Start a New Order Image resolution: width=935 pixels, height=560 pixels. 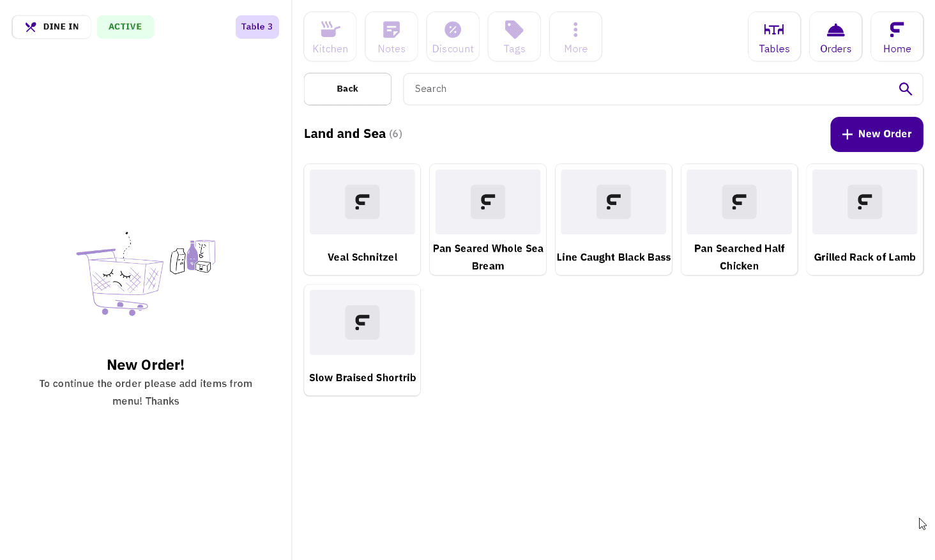click(876, 134)
